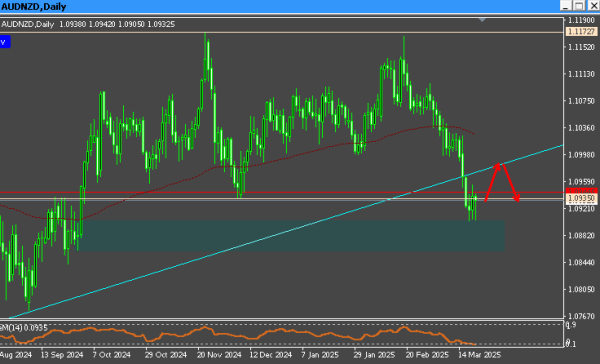The image size is (600, 364).
Task: Click the 7 Oct 2024 date label
Action: click(111, 355)
